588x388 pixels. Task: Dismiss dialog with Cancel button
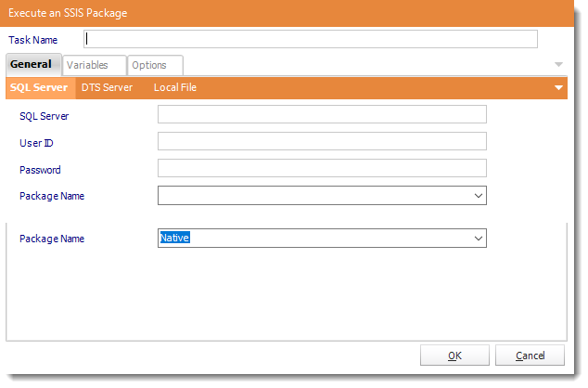pos(530,356)
